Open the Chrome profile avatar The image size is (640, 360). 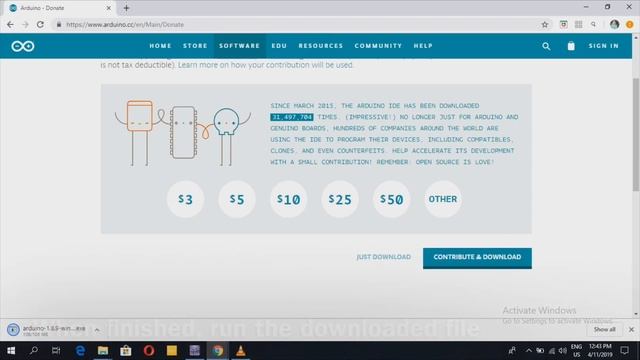(x=614, y=24)
